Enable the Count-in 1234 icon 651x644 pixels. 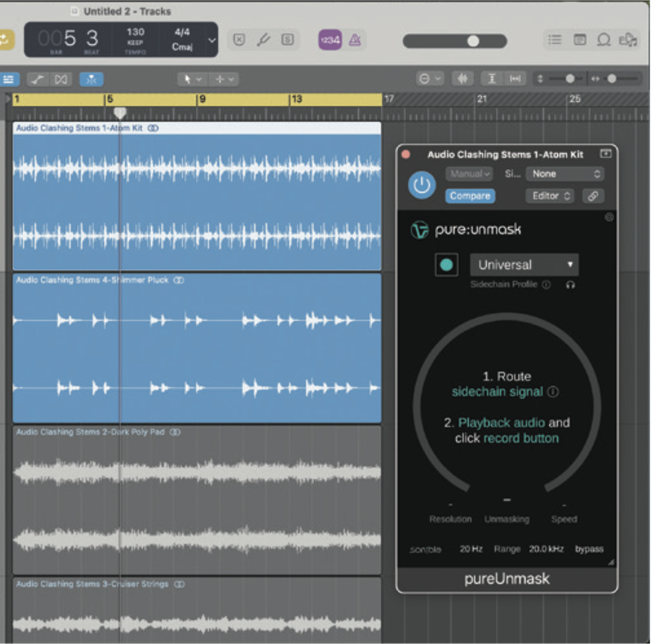330,40
